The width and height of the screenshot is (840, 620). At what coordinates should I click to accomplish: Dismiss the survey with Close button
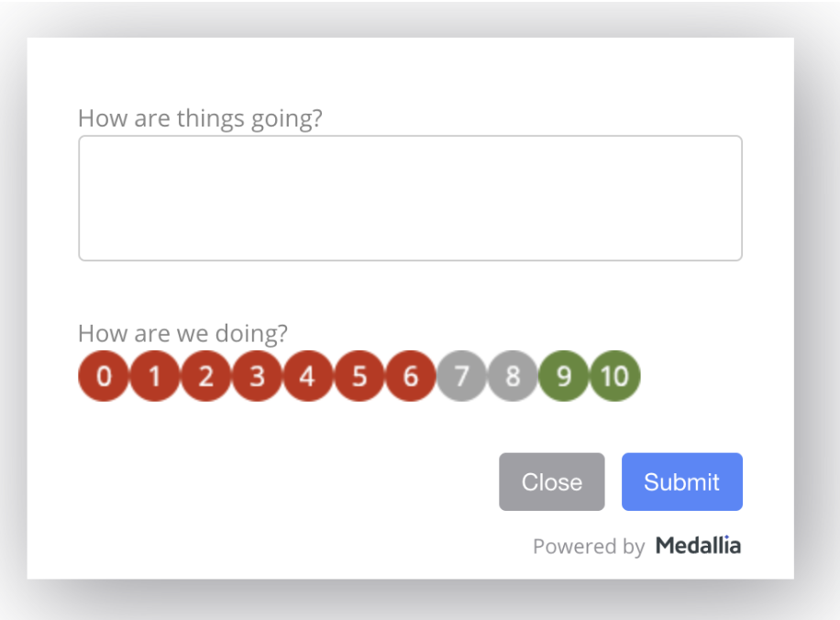pyautogui.click(x=552, y=482)
